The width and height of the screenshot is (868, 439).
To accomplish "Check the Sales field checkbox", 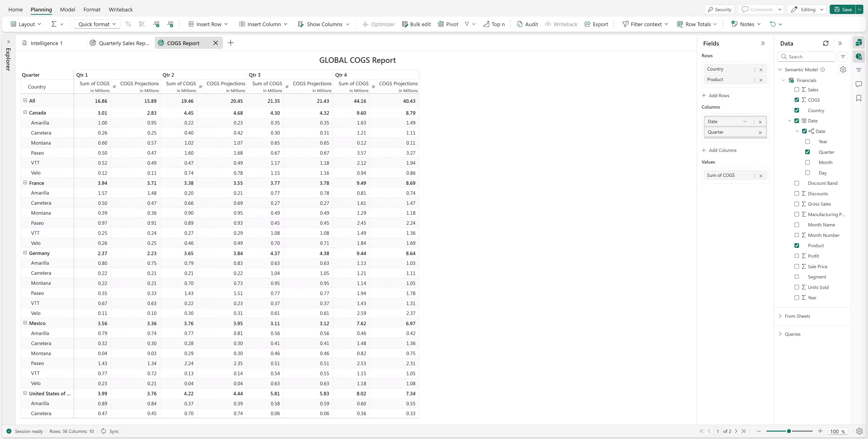I will coord(797,90).
